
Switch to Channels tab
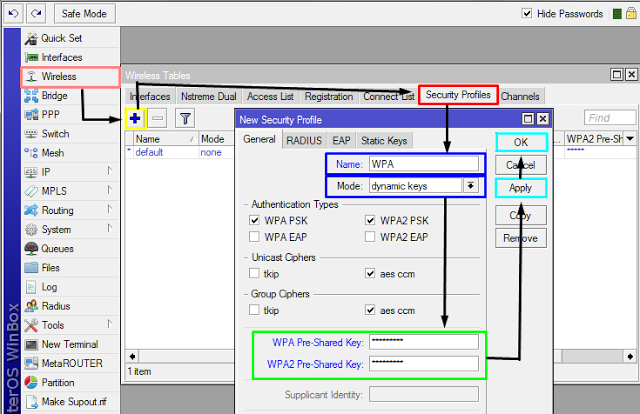(x=520, y=96)
